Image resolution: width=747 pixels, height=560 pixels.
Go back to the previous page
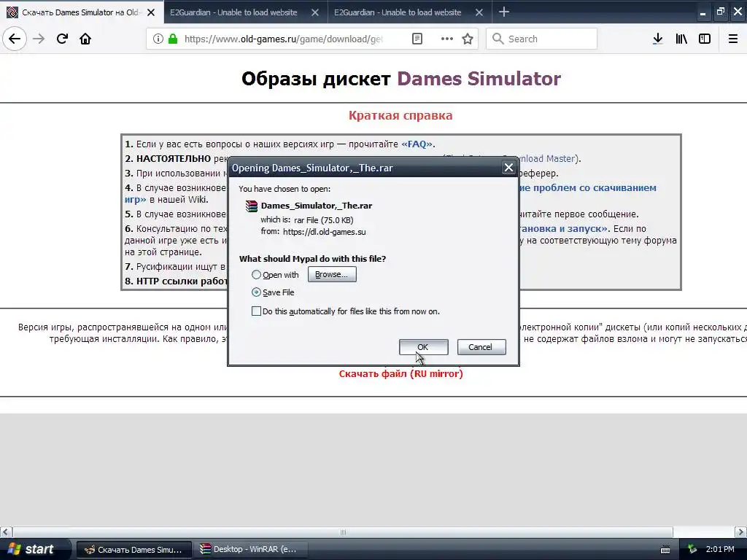(x=15, y=39)
